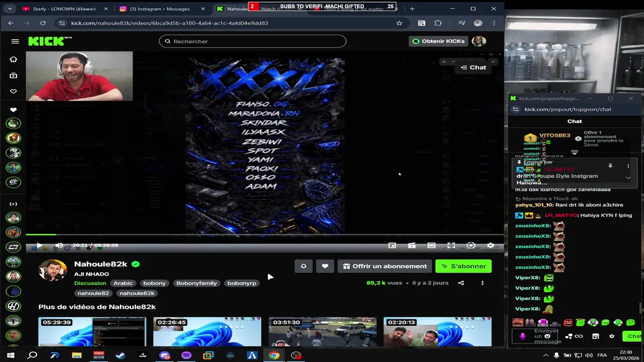Select the bobonyrp tag
The height and width of the screenshot is (362, 644).
(242, 283)
